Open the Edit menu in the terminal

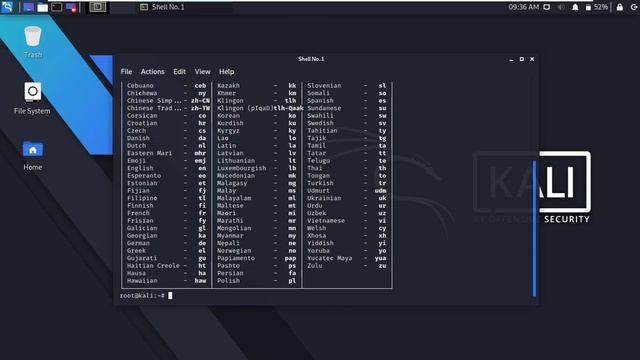coord(179,71)
